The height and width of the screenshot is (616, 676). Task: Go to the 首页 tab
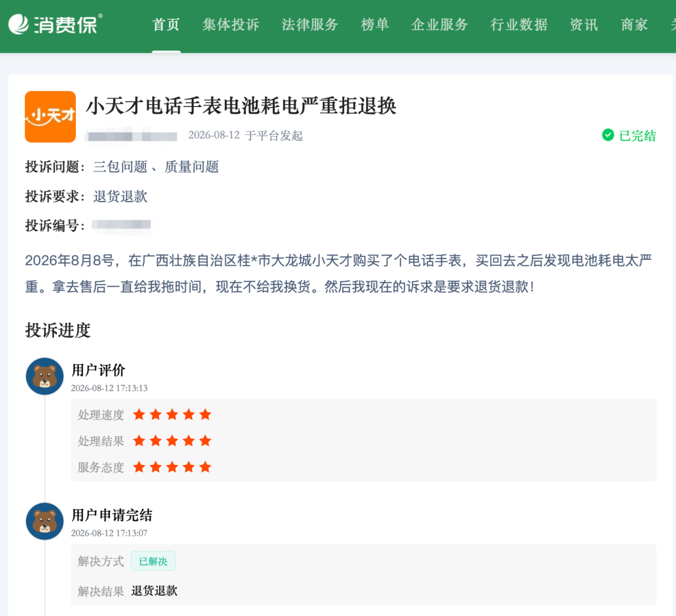[166, 24]
